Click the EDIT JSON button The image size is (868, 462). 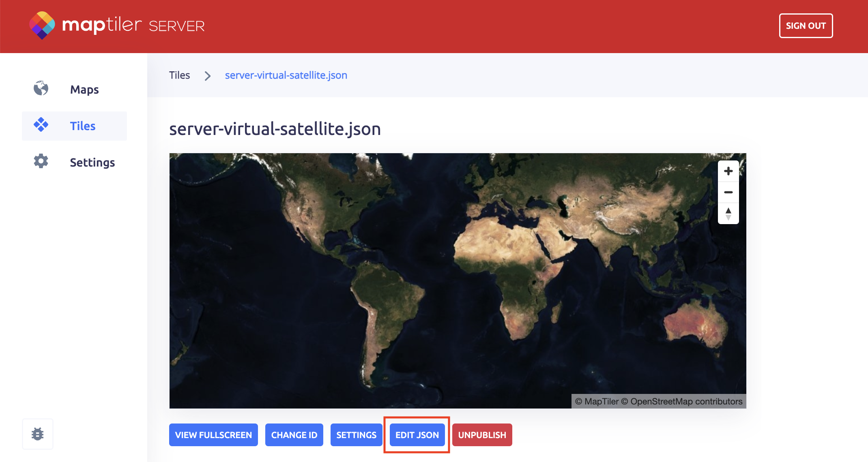pyautogui.click(x=417, y=434)
